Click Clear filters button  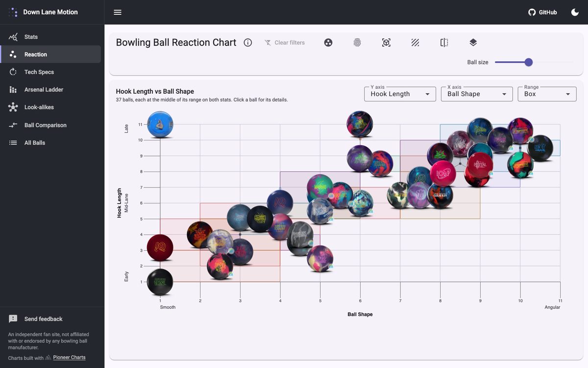pyautogui.click(x=285, y=43)
